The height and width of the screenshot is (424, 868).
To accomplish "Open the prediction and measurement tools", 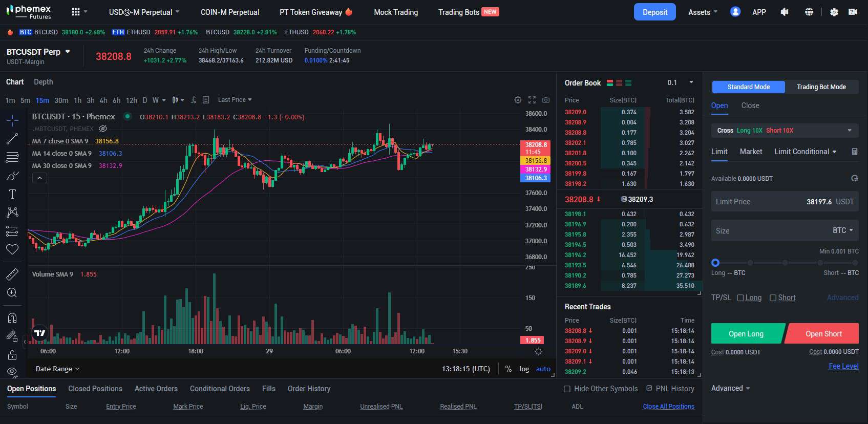I will (12, 231).
